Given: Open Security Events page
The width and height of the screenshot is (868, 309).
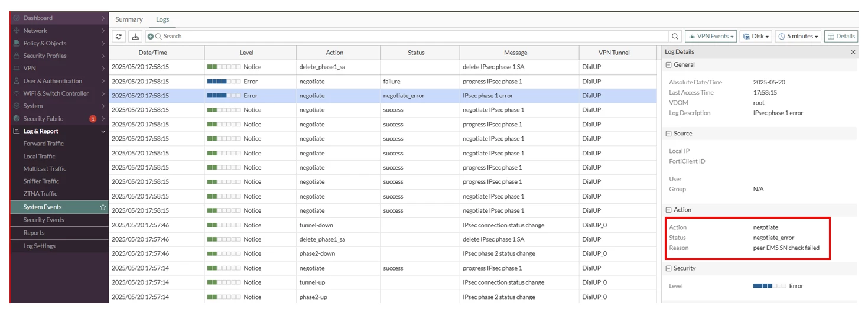Looking at the screenshot, I should click(x=44, y=220).
